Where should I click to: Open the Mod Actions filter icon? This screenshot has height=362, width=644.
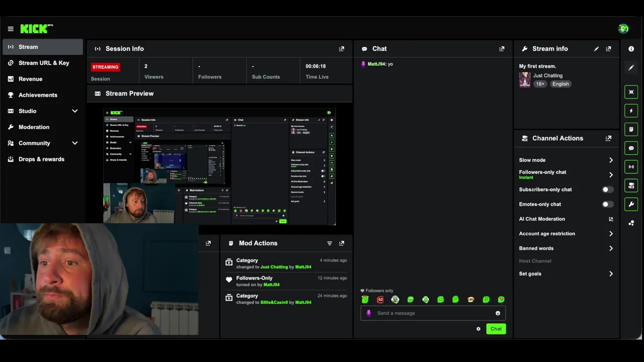pos(330,243)
